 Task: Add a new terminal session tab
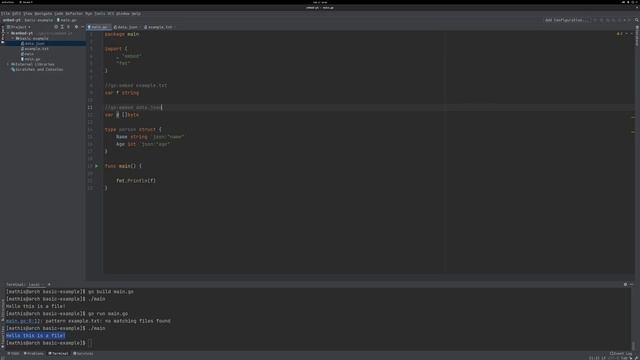[49, 284]
